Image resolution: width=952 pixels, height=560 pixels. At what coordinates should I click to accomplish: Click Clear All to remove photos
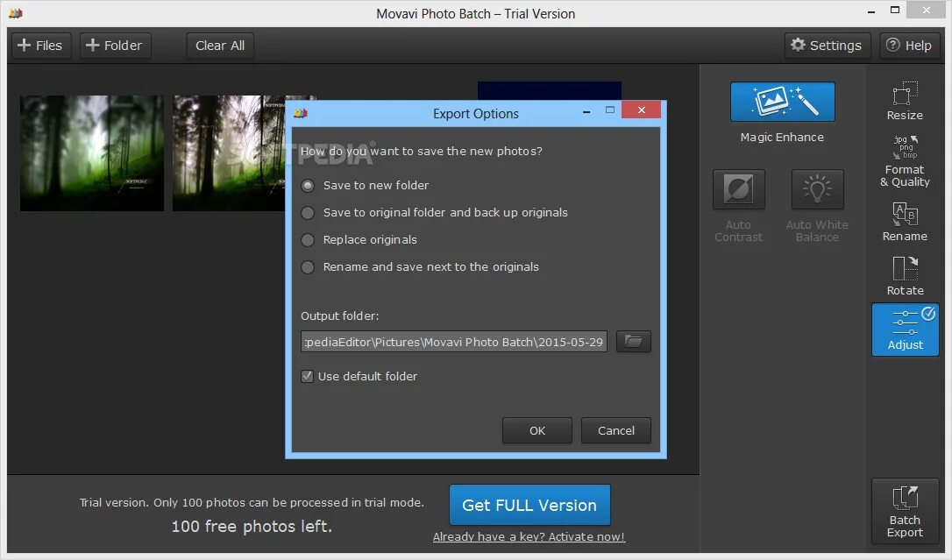pyautogui.click(x=220, y=46)
